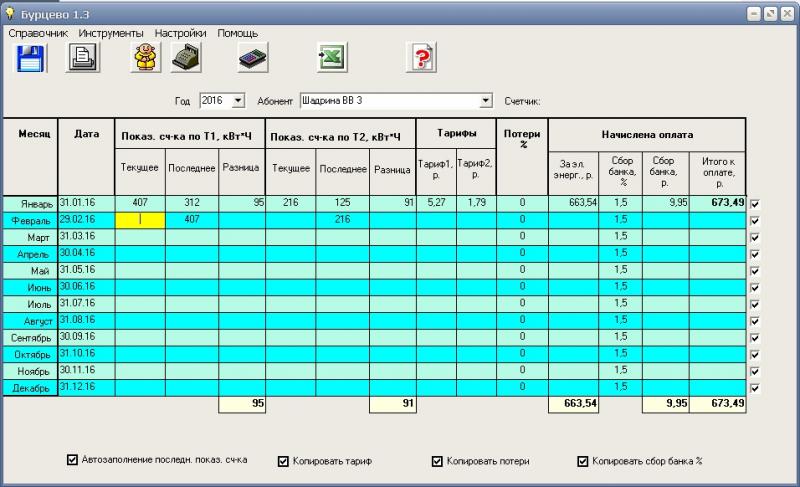The width and height of the screenshot is (800, 487).
Task: Open the Настройки menu
Action: coord(181,33)
